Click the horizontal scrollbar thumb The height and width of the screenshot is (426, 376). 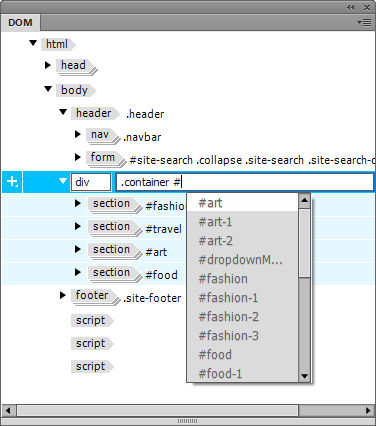(158, 410)
